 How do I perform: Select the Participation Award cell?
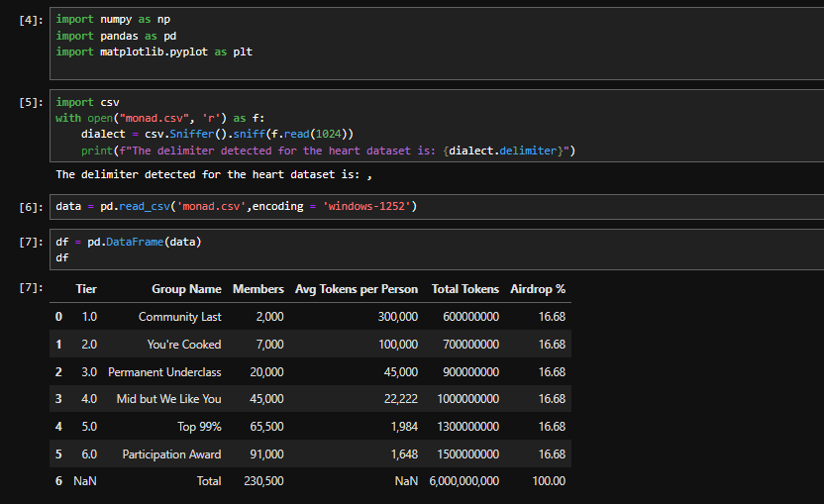171,454
